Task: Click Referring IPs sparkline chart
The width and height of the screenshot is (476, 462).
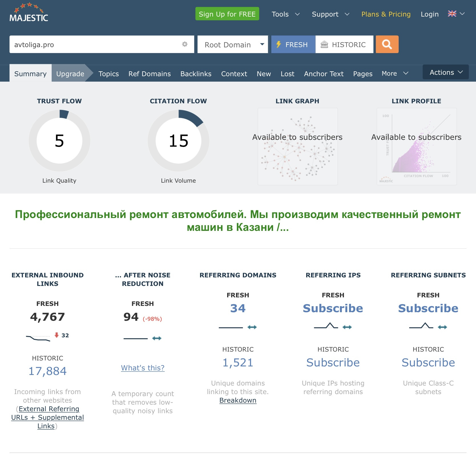Action: click(326, 326)
